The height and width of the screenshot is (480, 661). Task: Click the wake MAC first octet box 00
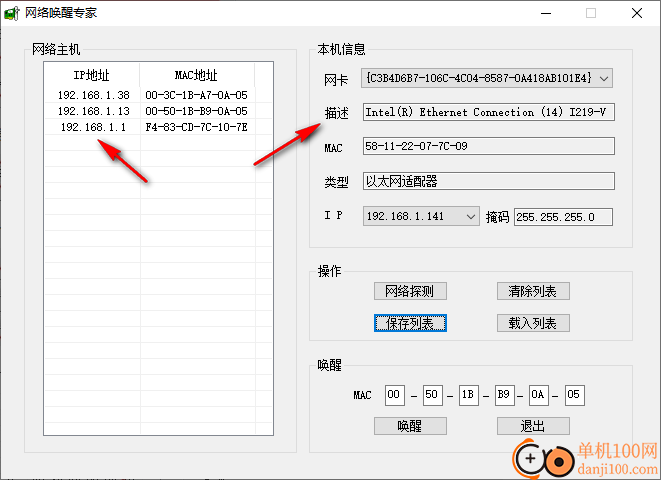395,395
